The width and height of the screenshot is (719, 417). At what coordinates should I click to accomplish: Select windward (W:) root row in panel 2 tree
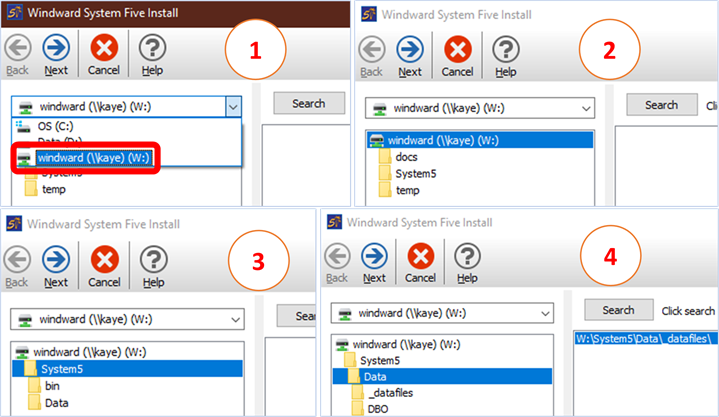tap(480, 140)
